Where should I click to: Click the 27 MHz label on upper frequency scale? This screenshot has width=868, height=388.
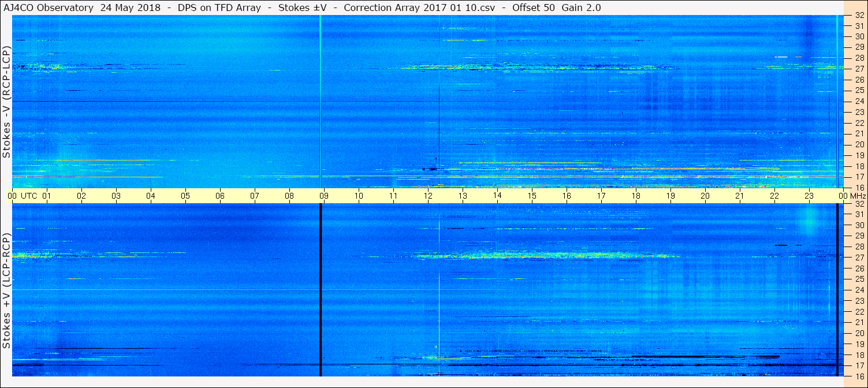tap(859, 69)
